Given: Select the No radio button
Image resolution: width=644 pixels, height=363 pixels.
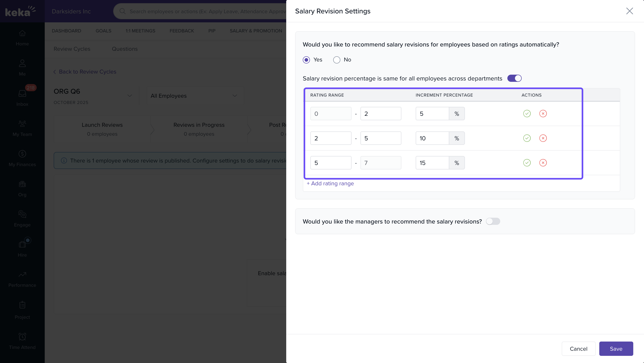Looking at the screenshot, I should point(337,60).
